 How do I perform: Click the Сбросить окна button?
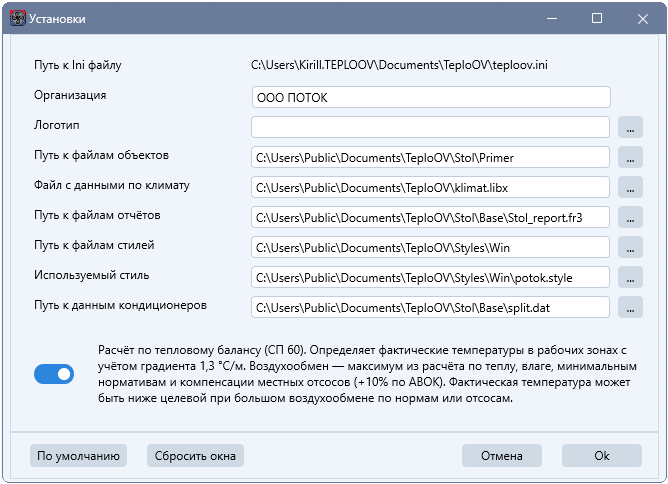pyautogui.click(x=195, y=456)
